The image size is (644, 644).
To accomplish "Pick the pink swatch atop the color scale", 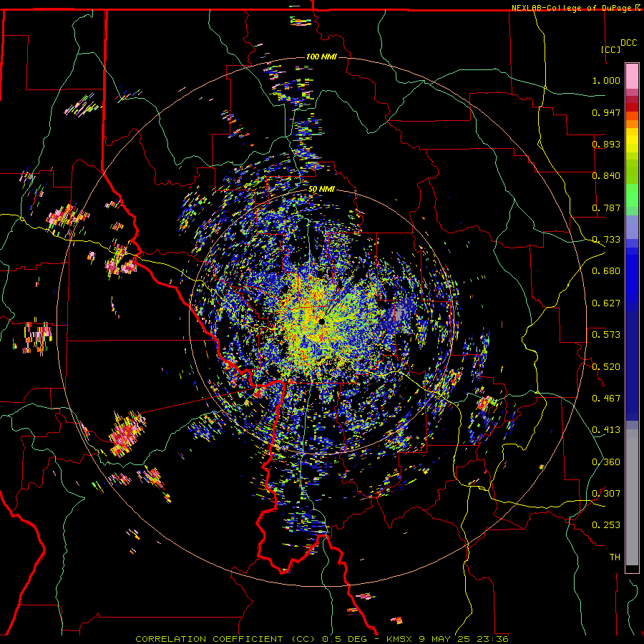I will pos(632,76).
